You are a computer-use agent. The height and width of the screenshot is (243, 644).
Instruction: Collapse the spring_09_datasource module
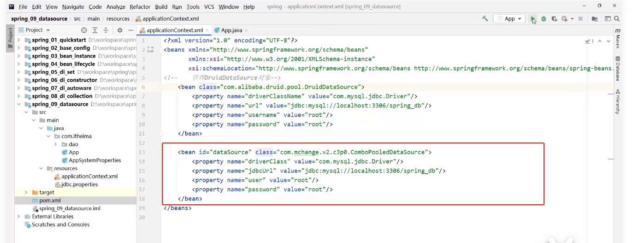coord(19,104)
